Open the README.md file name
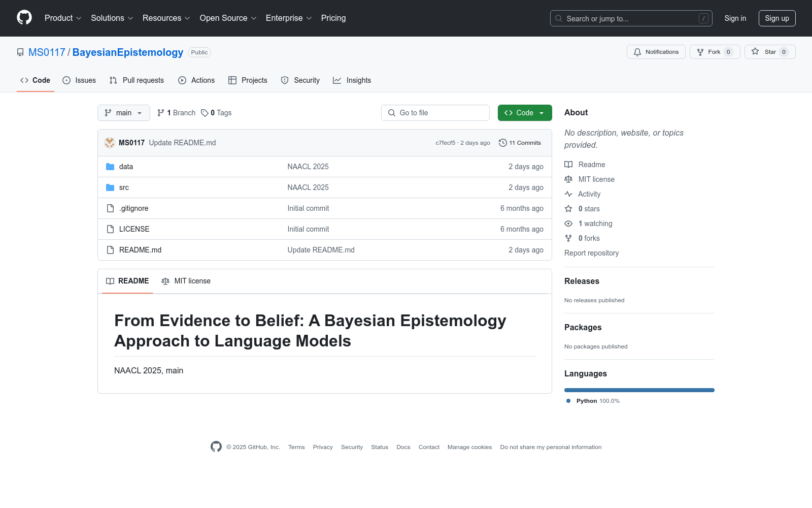The width and height of the screenshot is (812, 508). click(x=140, y=250)
